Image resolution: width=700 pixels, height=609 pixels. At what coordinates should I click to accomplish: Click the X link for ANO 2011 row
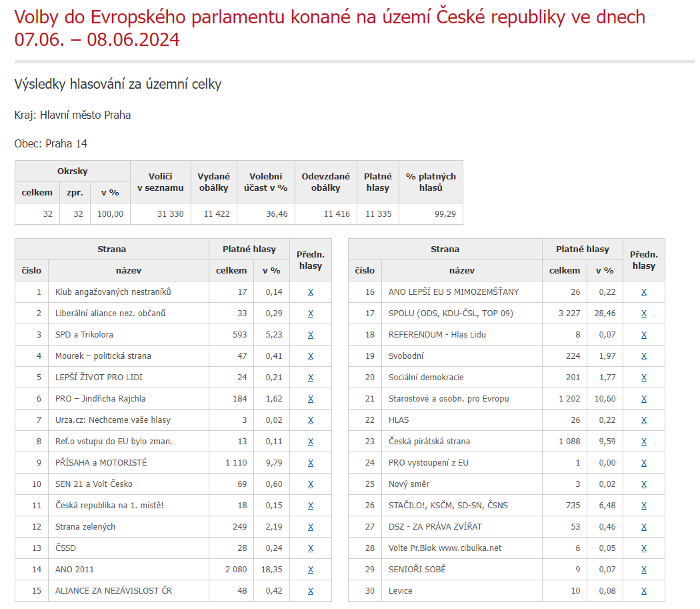[311, 569]
